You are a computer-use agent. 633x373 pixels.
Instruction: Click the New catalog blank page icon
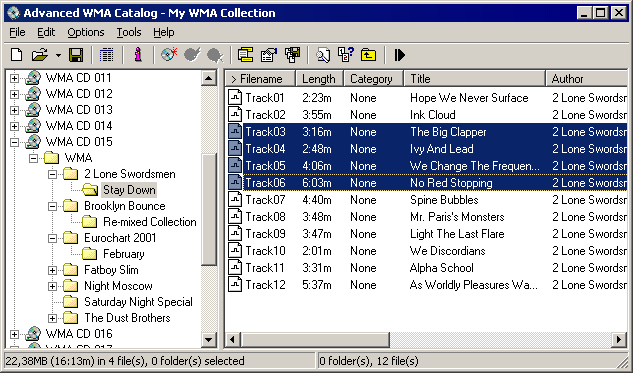(x=16, y=55)
